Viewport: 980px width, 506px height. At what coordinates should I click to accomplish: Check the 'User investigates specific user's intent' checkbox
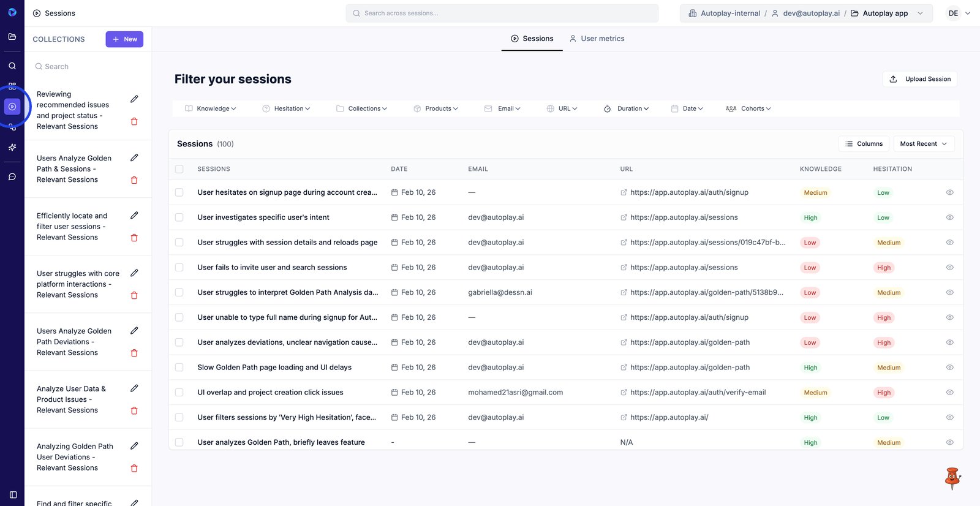point(179,217)
